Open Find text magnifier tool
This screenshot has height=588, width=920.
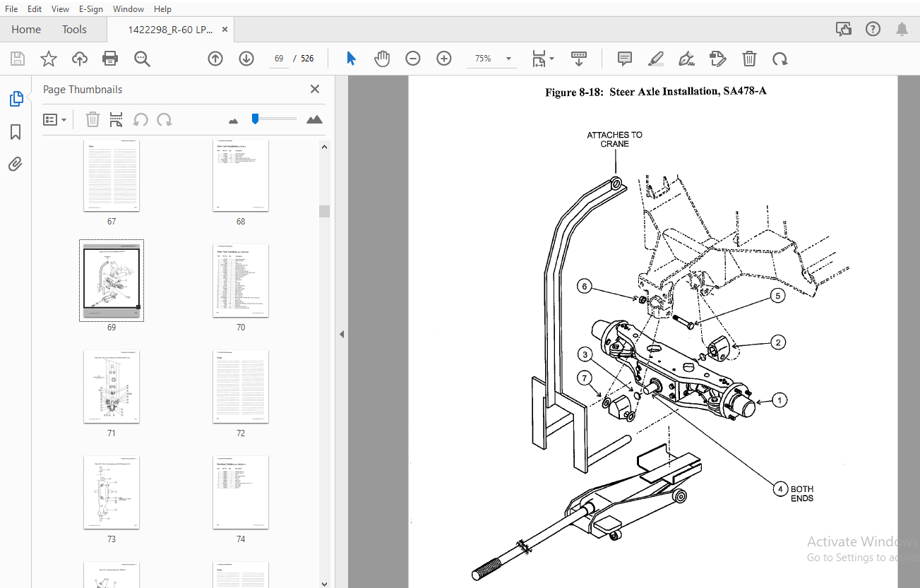pyautogui.click(x=142, y=59)
